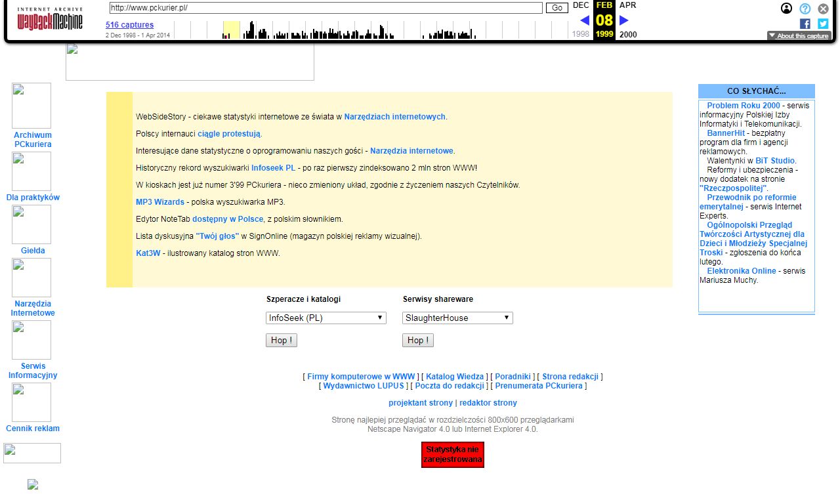840x504 pixels.
Task: Open the 516 captures link
Action: (129, 25)
